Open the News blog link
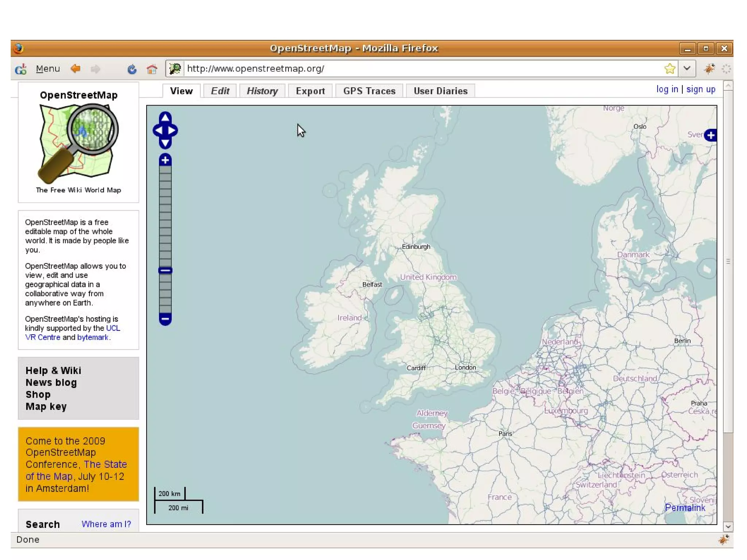Image resolution: width=747 pixels, height=560 pixels. click(x=51, y=382)
